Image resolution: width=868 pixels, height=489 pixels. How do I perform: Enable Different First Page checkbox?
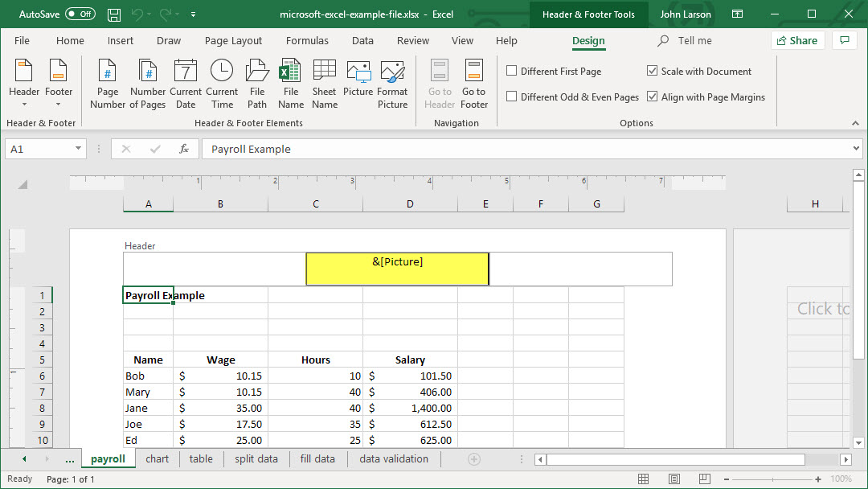pyautogui.click(x=512, y=72)
